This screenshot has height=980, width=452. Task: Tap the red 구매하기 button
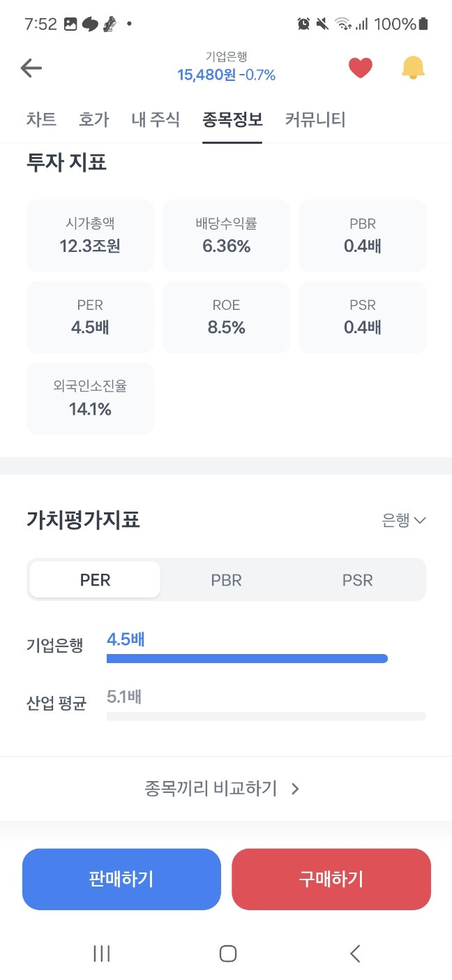331,879
